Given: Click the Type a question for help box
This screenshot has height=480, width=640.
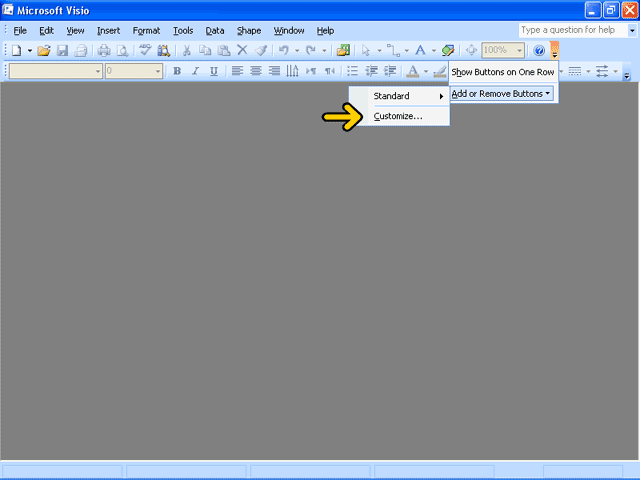Looking at the screenshot, I should (x=571, y=30).
